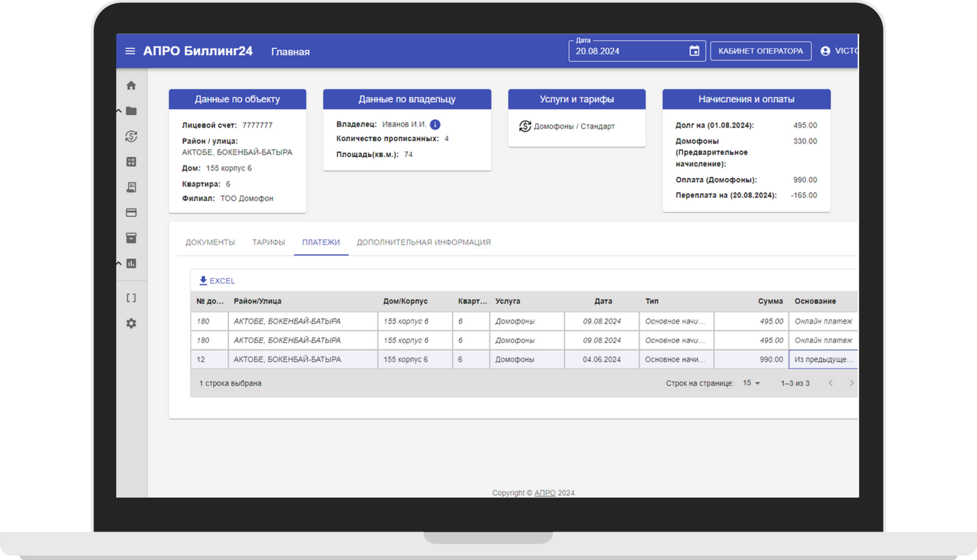Screen dimensions: 977x560
Task: Click the square brackets sidebar icon
Action: [x=131, y=298]
